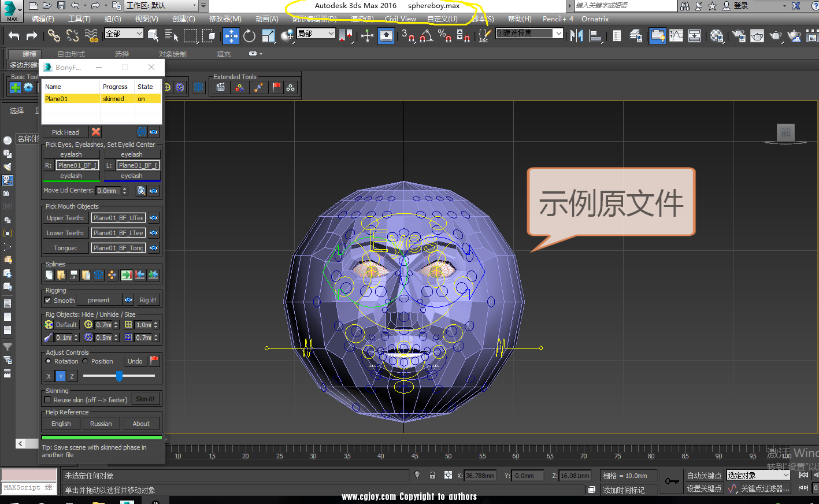Click the search keyword input field
Image resolution: width=819 pixels, height=504 pixels.
(625, 5)
